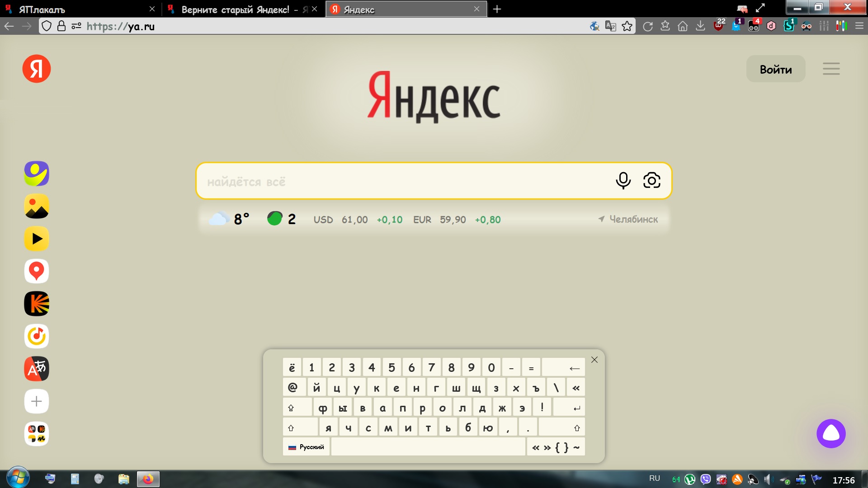Tap the ё key on virtual keyboard
868x488 pixels.
(x=292, y=368)
